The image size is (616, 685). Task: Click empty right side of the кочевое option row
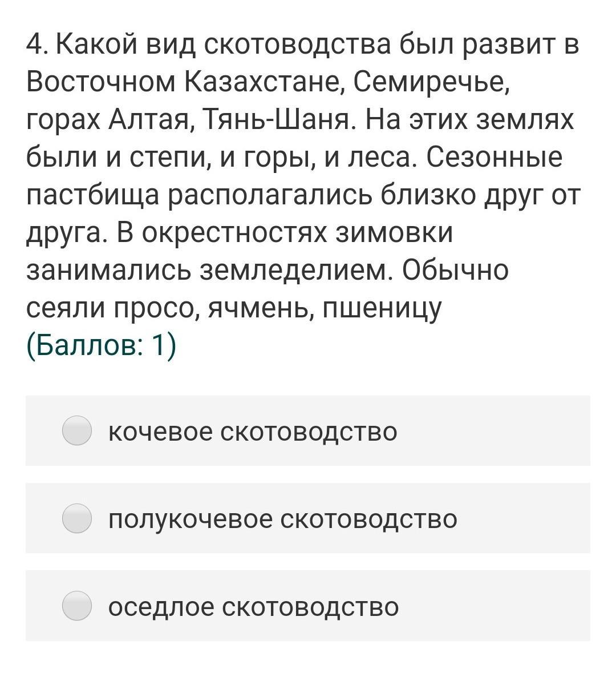pos(502,432)
